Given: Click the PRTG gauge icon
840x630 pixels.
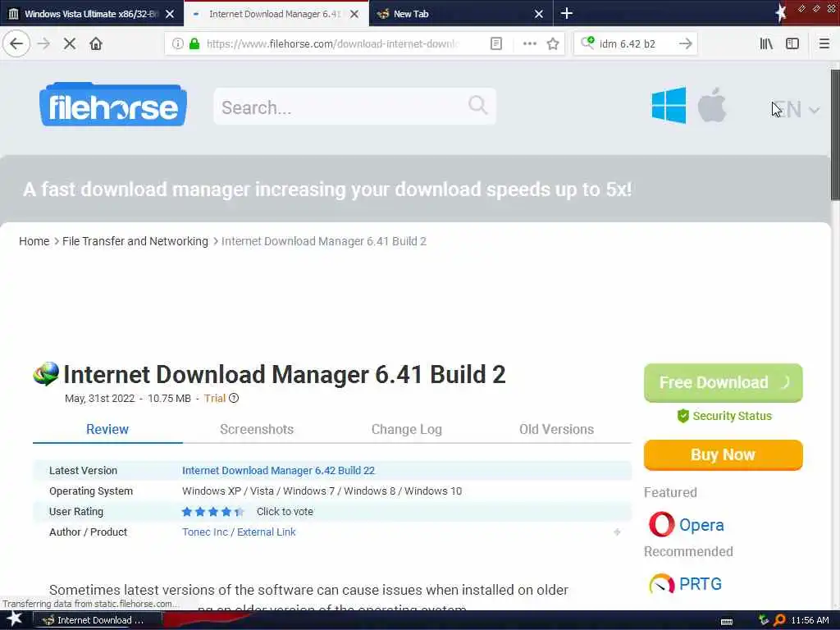Looking at the screenshot, I should 661,584.
